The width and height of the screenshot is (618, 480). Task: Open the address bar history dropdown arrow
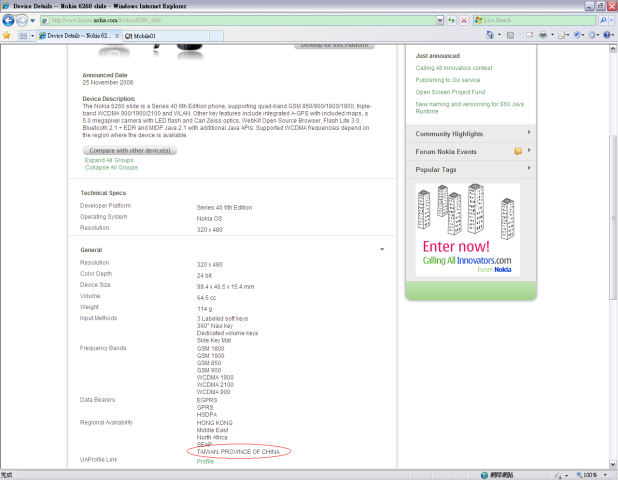(440, 20)
